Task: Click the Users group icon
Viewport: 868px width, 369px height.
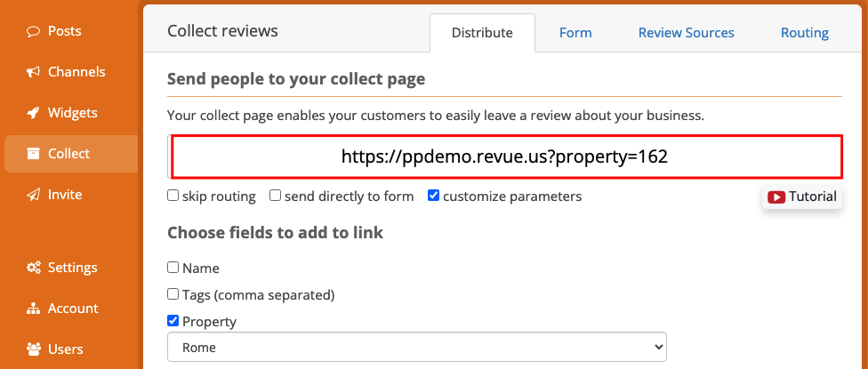Action: pyautogui.click(x=33, y=349)
